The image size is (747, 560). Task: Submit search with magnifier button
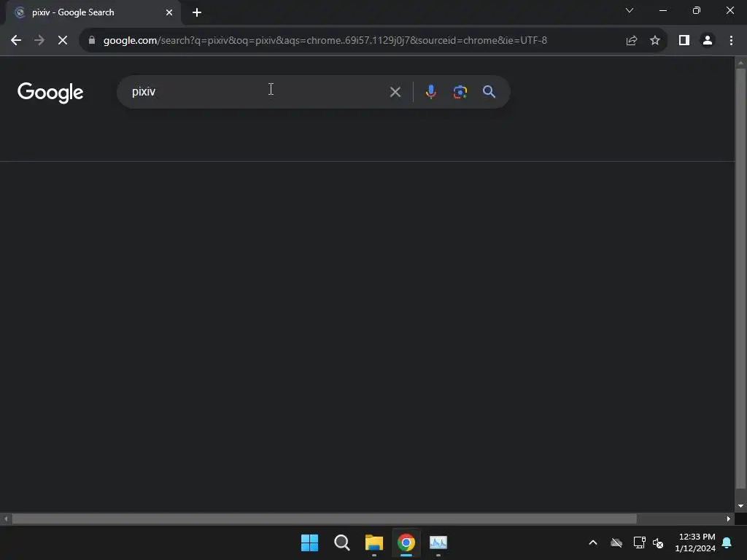pyautogui.click(x=489, y=92)
